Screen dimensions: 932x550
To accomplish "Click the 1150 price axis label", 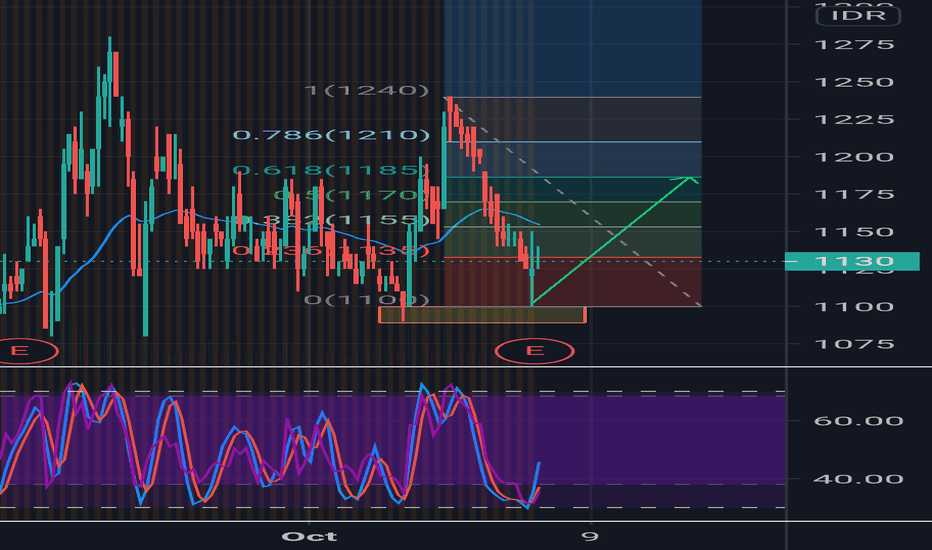I will (x=854, y=232).
